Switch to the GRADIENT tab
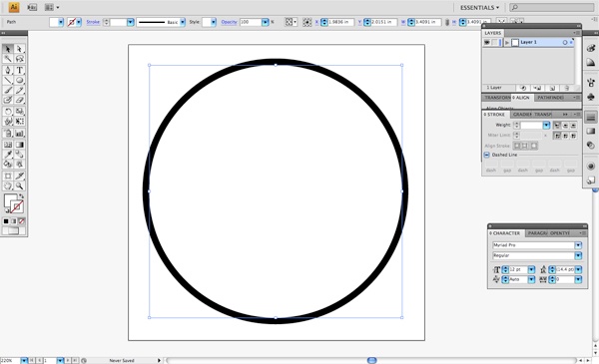 click(522, 115)
